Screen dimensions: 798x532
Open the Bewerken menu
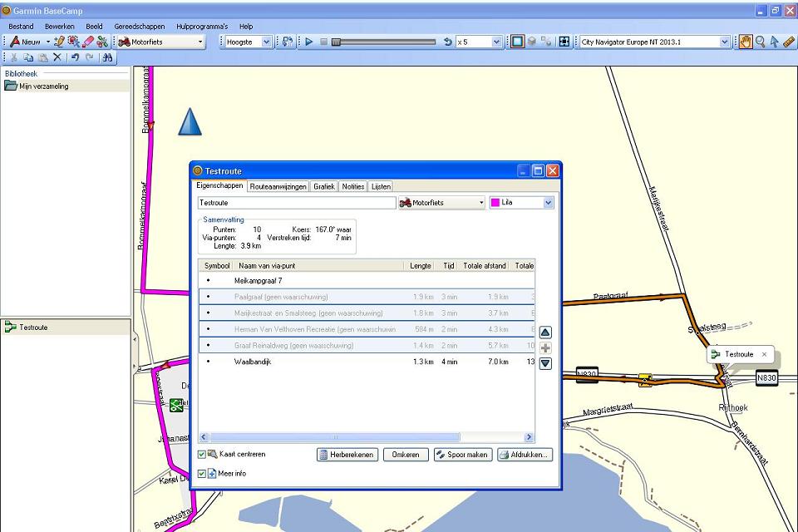pyautogui.click(x=60, y=27)
